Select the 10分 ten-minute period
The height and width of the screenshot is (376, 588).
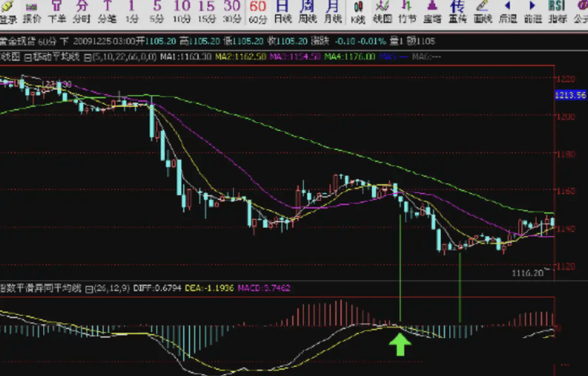point(182,12)
